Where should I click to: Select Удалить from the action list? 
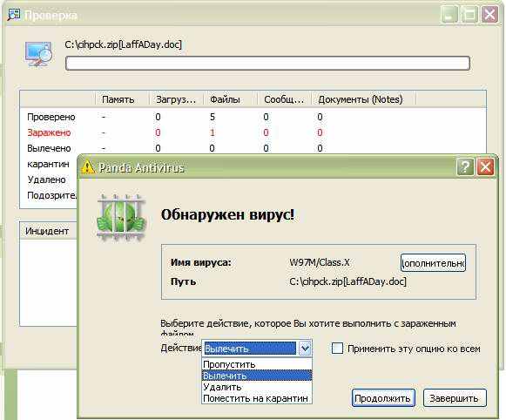click(x=257, y=387)
